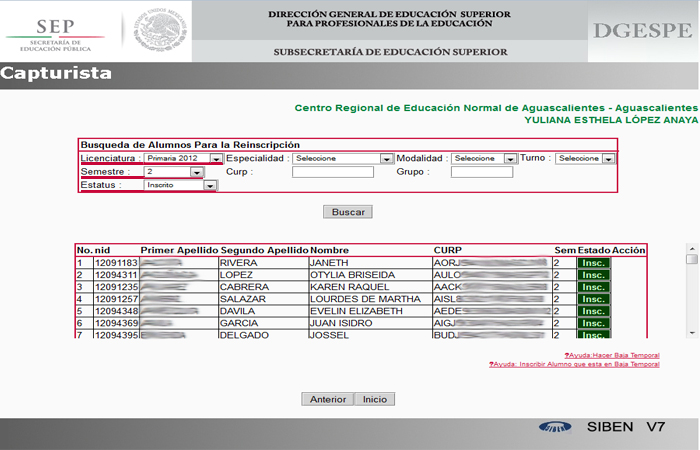Click the Insc. button for JANETH

[593, 263]
